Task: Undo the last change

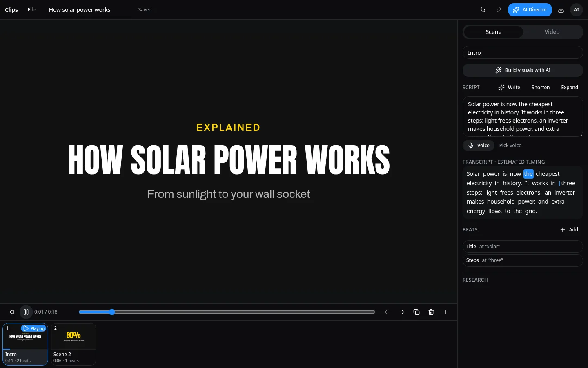Action: click(x=483, y=10)
